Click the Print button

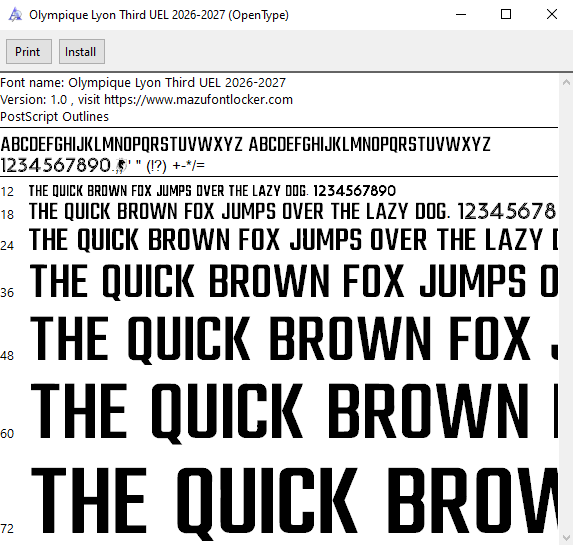[x=29, y=52]
